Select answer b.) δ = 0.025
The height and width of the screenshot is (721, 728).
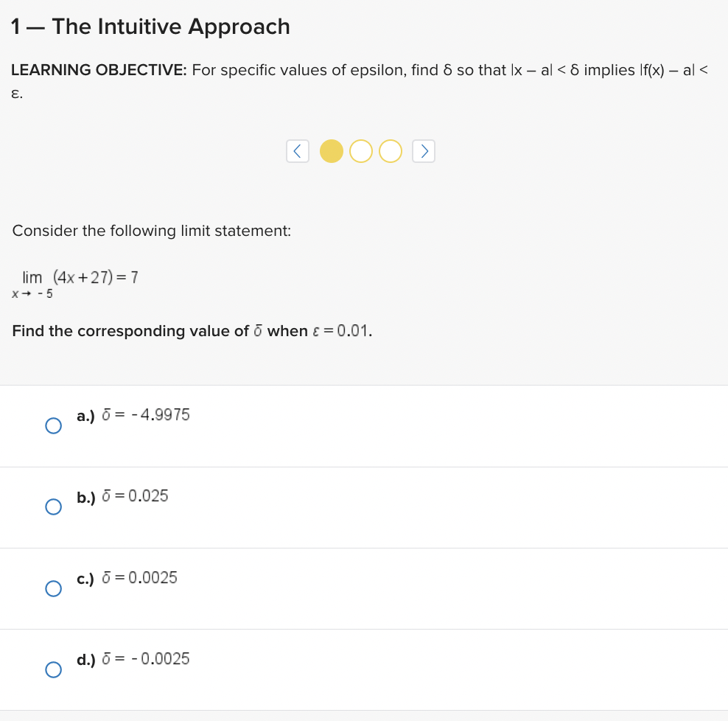(x=53, y=507)
